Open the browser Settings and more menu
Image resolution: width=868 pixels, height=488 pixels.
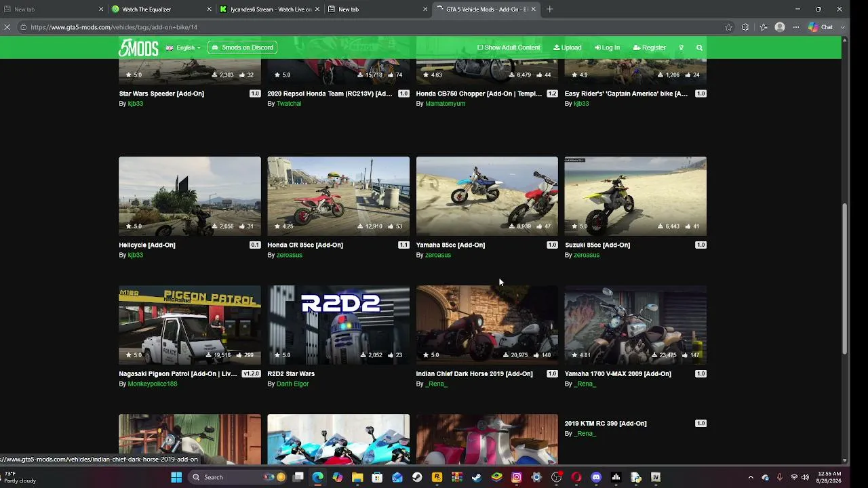[795, 27]
